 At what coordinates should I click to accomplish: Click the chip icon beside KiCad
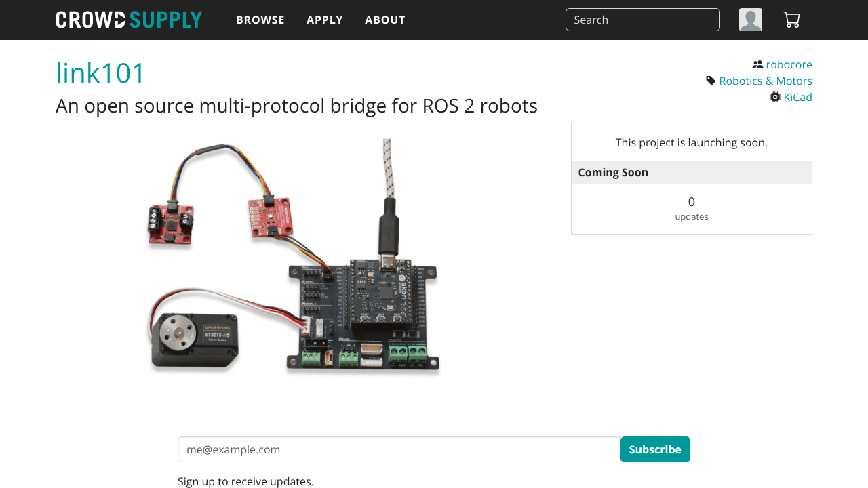click(775, 97)
